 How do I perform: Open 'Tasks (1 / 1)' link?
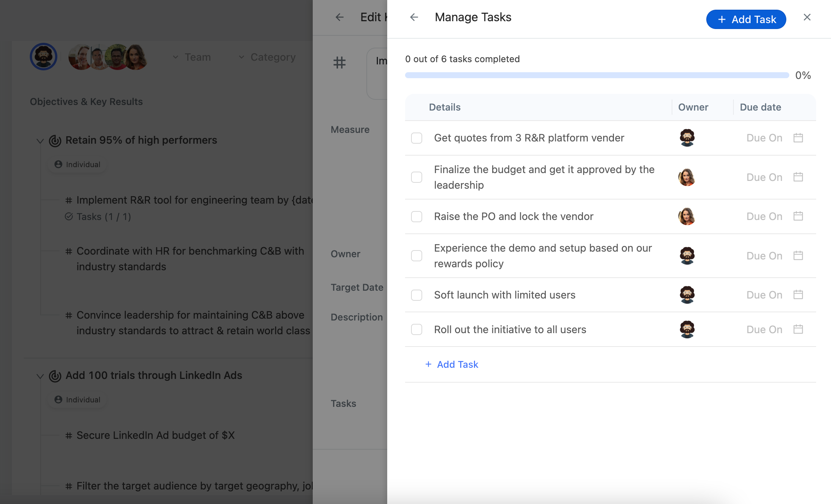[98, 217]
